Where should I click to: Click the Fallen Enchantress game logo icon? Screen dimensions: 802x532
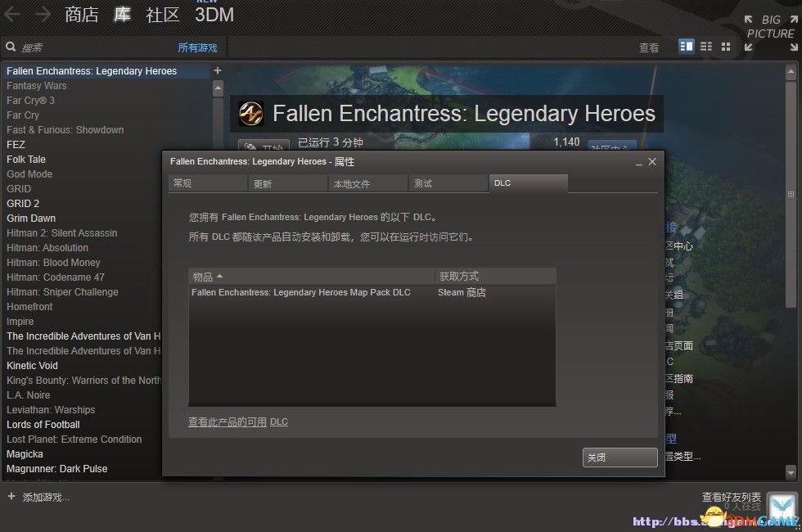point(250,114)
